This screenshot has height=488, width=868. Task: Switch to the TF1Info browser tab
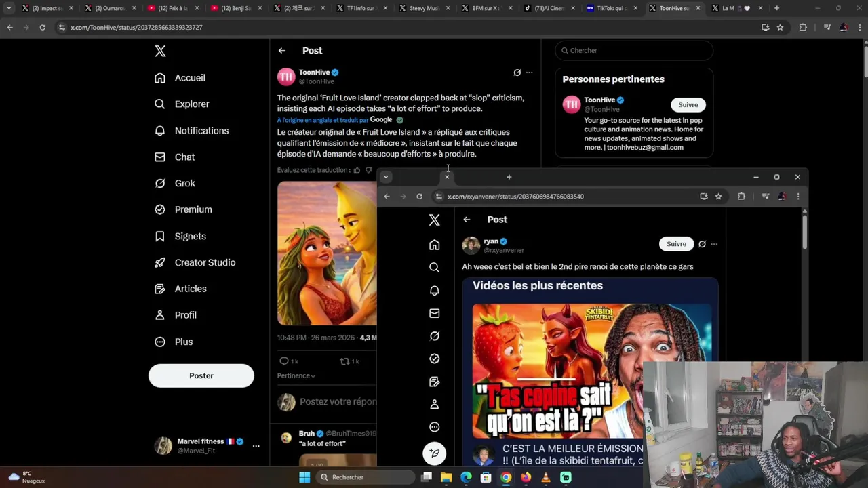(x=361, y=8)
